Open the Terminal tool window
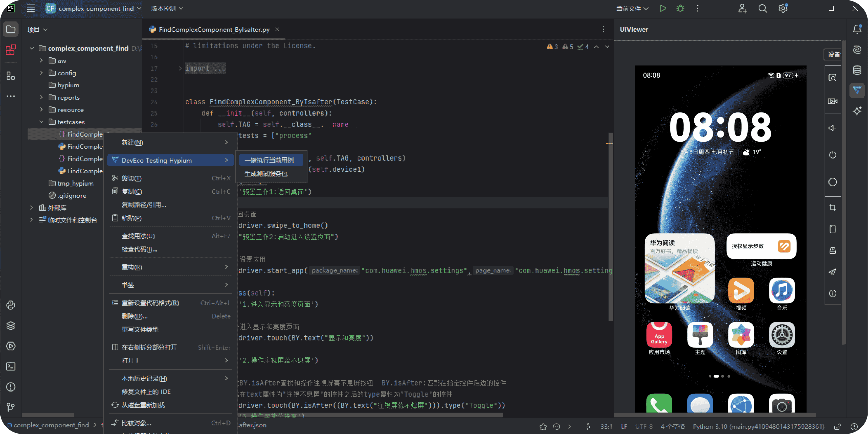Image resolution: width=868 pixels, height=434 pixels. (x=10, y=366)
